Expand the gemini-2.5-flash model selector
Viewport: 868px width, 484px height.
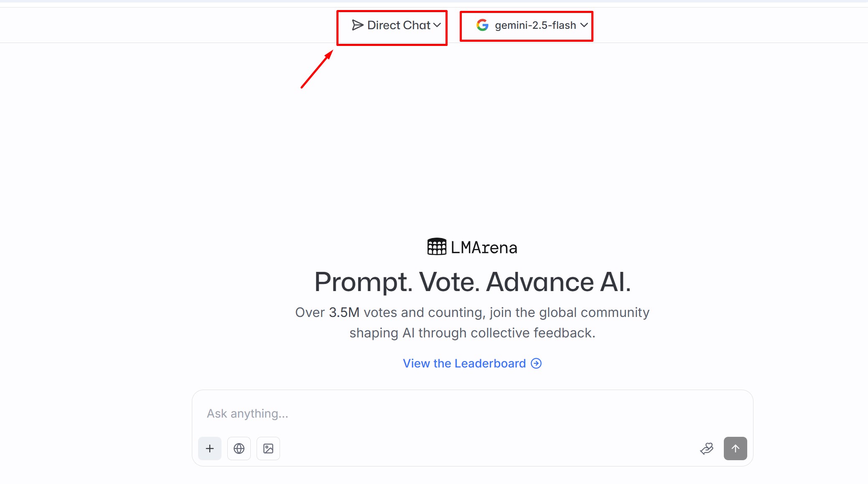(x=532, y=25)
